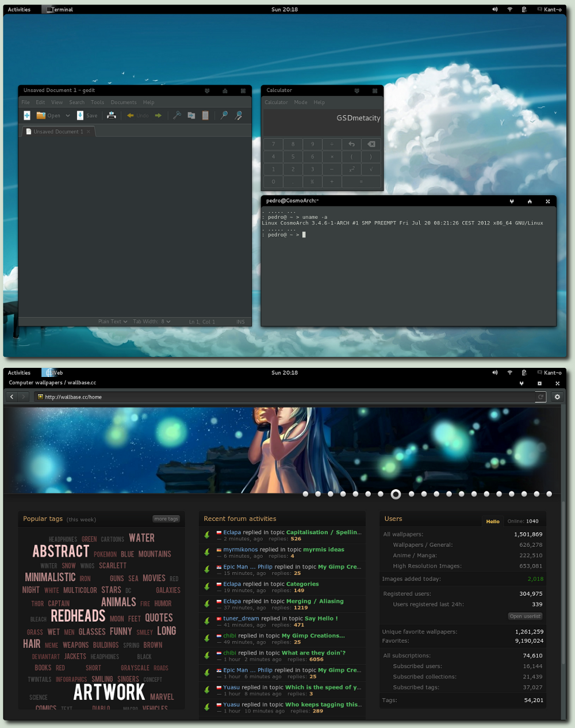
Task: Click the calculator x-squared key
Action: coord(351,169)
